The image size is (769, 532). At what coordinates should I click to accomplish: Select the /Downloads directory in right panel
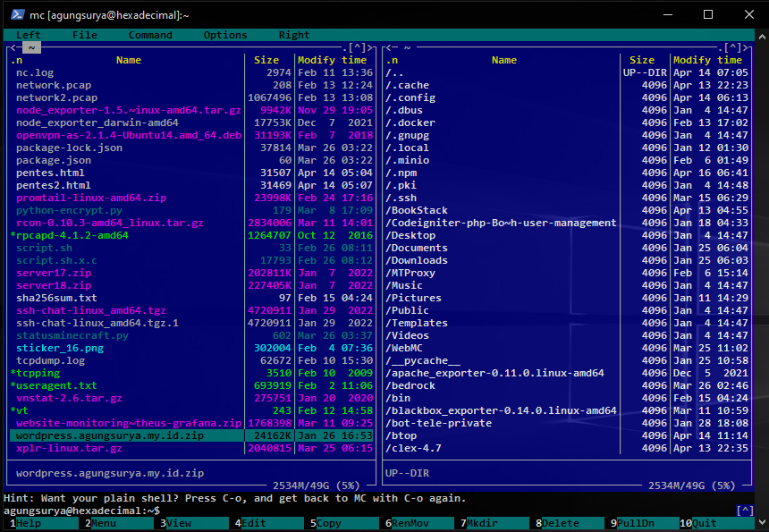coord(417,260)
